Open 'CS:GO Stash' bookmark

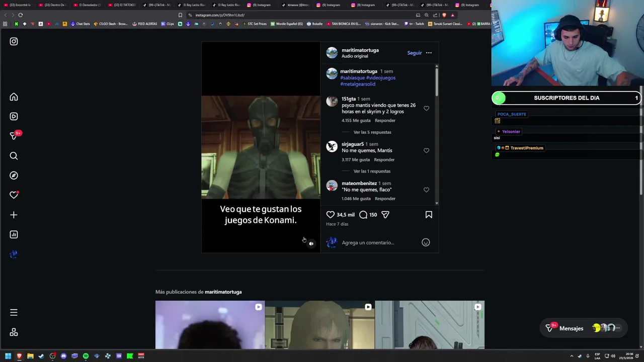coord(111,24)
